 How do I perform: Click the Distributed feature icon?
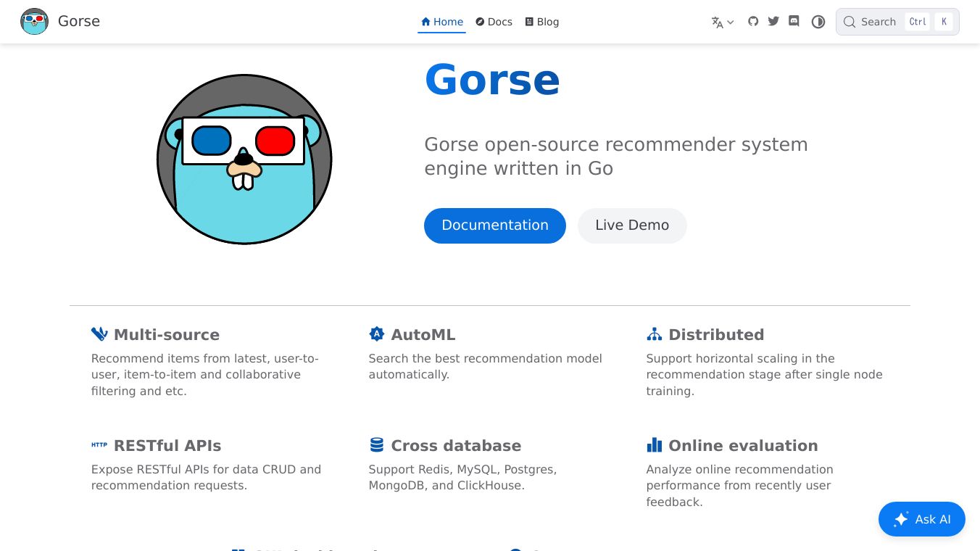click(655, 334)
